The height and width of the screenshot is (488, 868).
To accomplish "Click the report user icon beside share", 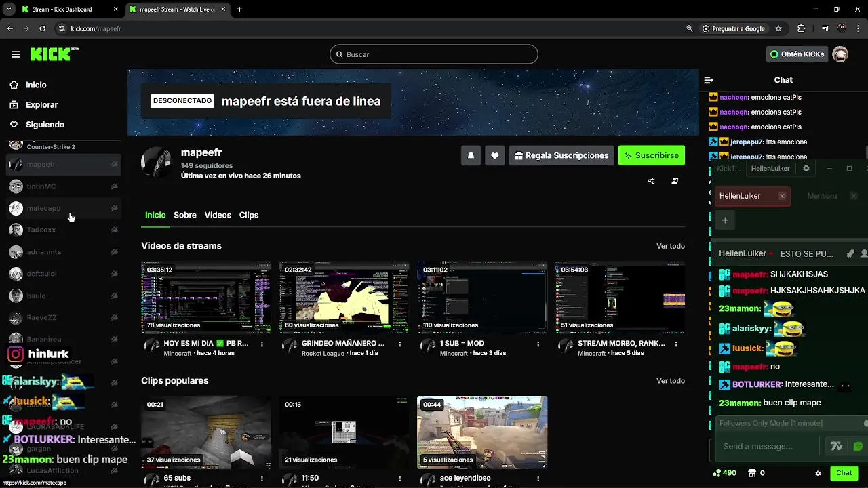I will point(675,181).
